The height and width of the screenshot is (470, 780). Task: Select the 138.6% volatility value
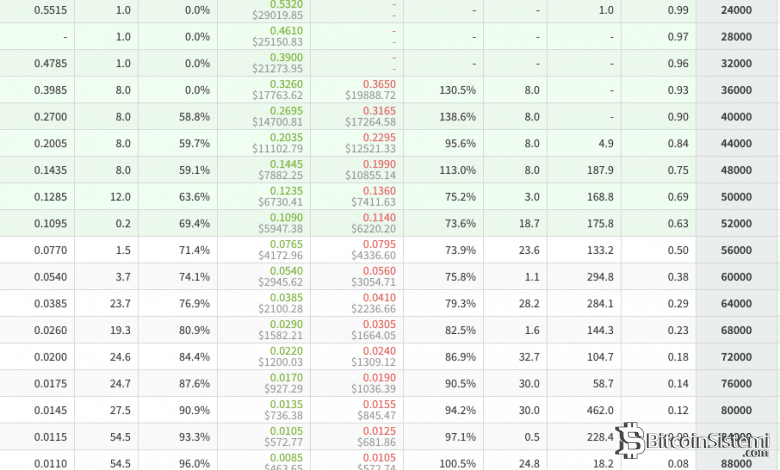pyautogui.click(x=457, y=117)
